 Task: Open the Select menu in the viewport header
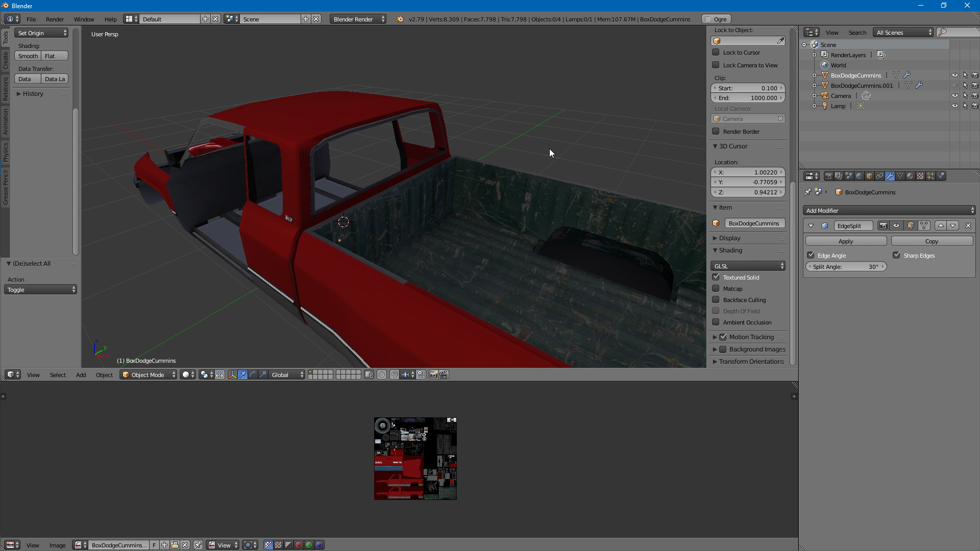pyautogui.click(x=58, y=375)
